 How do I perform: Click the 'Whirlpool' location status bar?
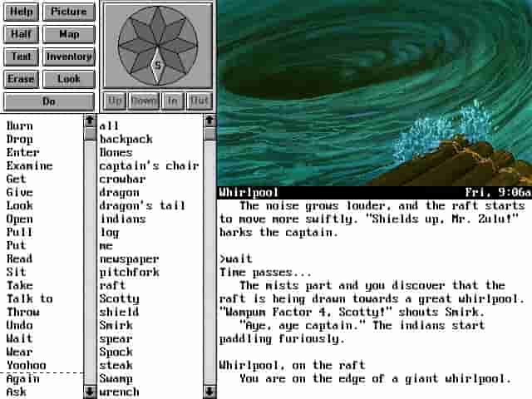pos(374,192)
